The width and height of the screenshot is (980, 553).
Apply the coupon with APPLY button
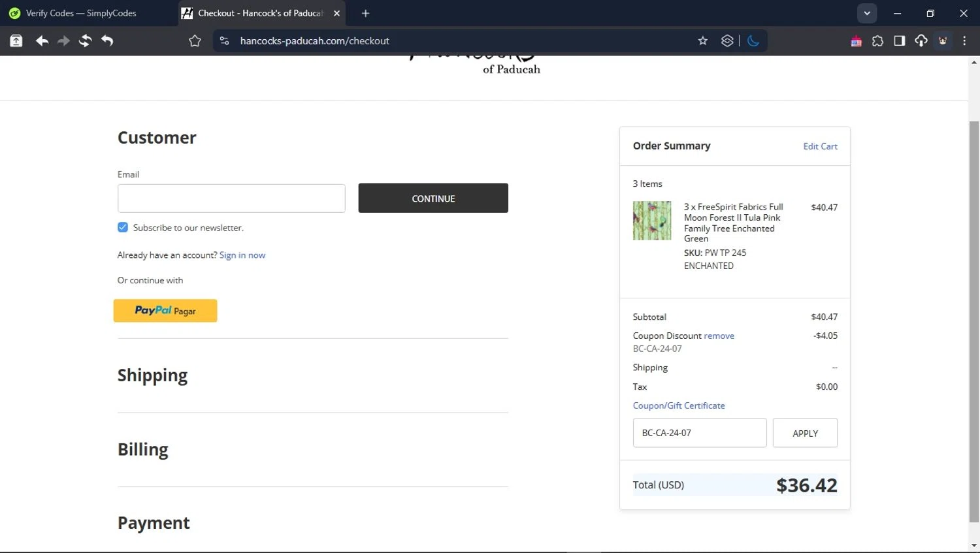805,433
